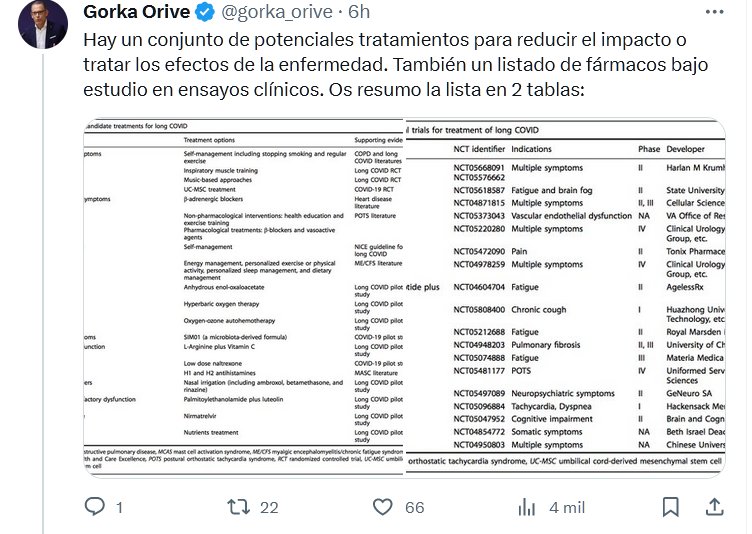The height and width of the screenshot is (534, 752).
Task: Open the view analytics bar chart icon
Action: tap(527, 507)
